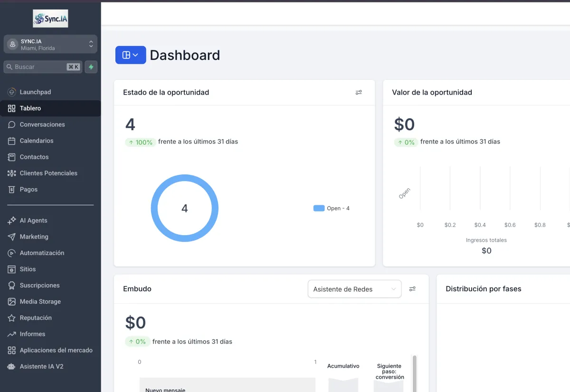Open the Asistente IA V2 label

tap(41, 366)
